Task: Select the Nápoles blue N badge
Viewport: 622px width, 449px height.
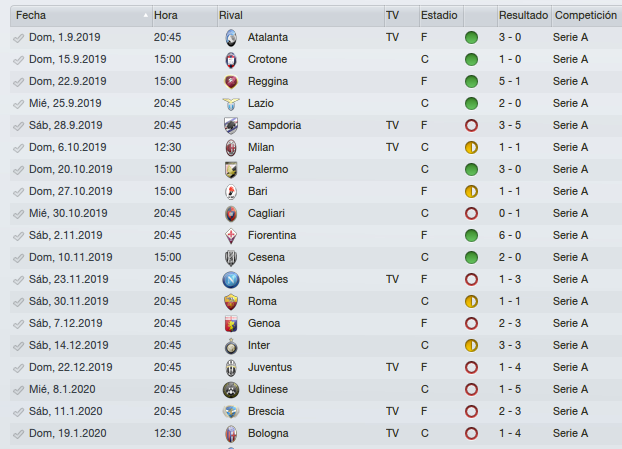Action: [x=231, y=280]
